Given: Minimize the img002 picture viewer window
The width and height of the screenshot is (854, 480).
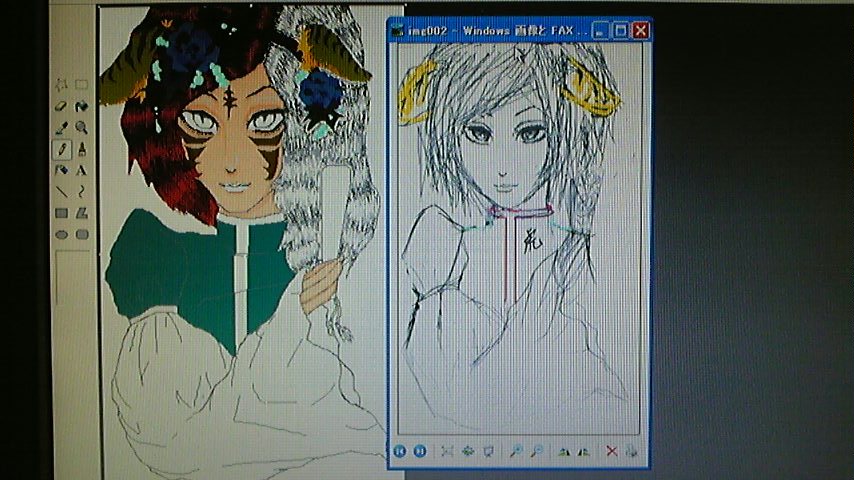Looking at the screenshot, I should click(x=600, y=31).
